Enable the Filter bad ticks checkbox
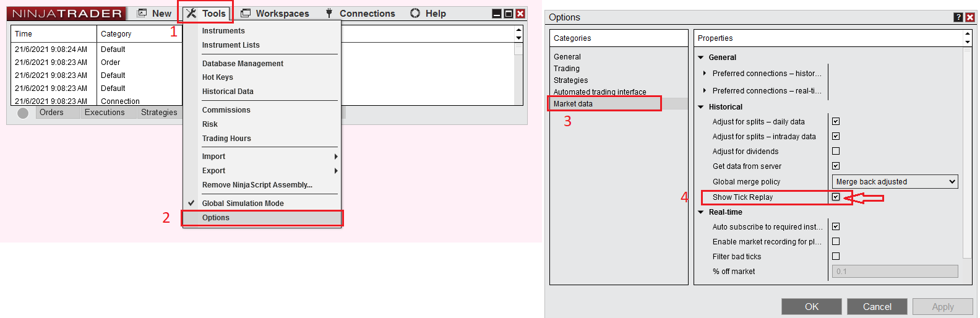The image size is (980, 318). click(x=836, y=256)
